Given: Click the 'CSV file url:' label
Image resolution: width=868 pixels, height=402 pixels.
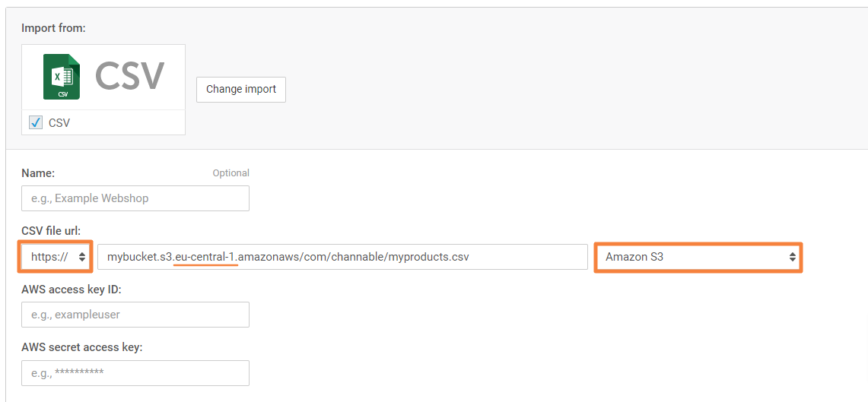Looking at the screenshot, I should tap(52, 230).
